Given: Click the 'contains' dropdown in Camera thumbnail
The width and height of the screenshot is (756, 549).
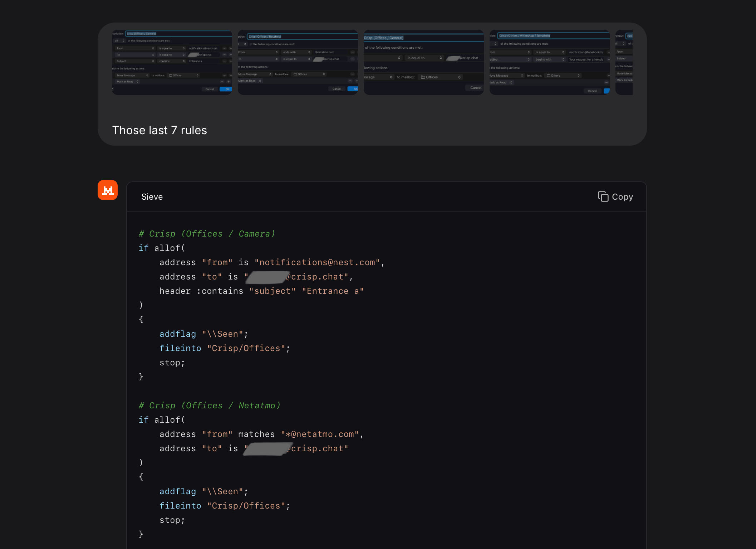Looking at the screenshot, I should point(172,61).
